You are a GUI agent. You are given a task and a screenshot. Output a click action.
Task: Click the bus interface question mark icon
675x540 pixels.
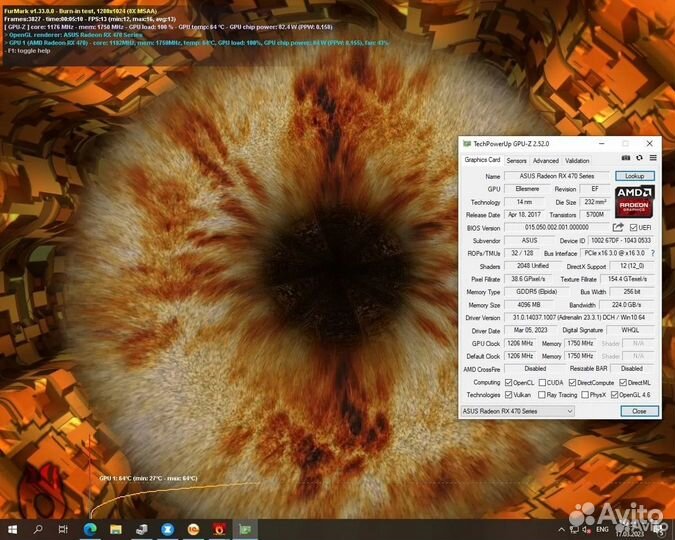653,253
